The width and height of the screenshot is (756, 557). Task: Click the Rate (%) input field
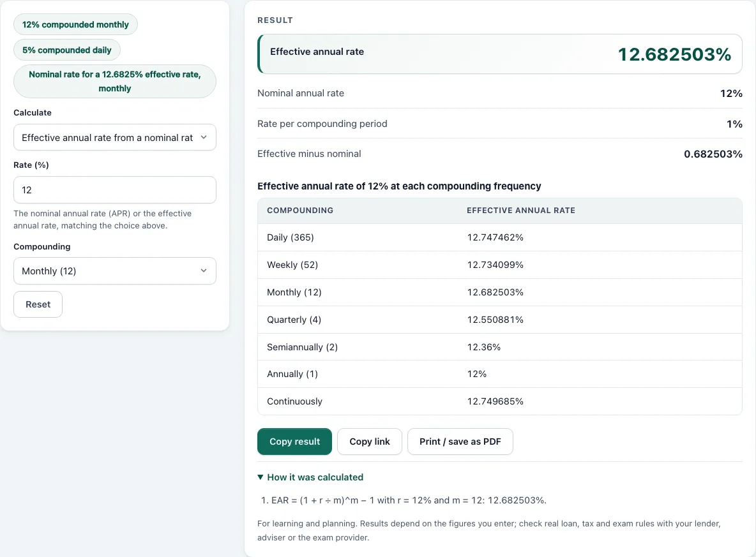[115, 190]
